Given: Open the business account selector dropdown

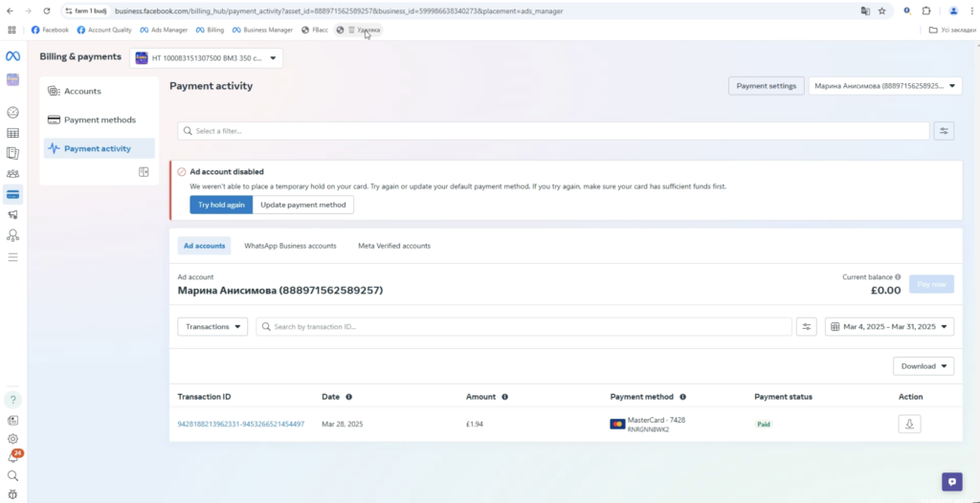Looking at the screenshot, I should click(x=206, y=58).
